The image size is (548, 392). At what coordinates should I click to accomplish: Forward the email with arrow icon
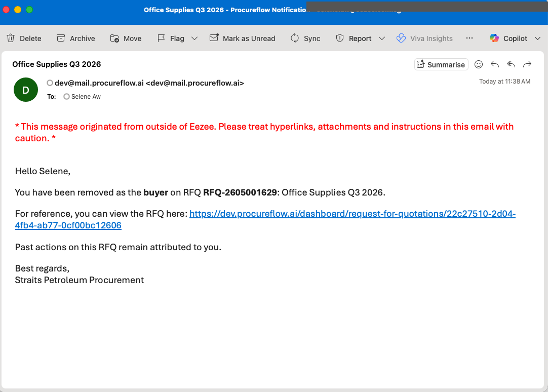(527, 64)
